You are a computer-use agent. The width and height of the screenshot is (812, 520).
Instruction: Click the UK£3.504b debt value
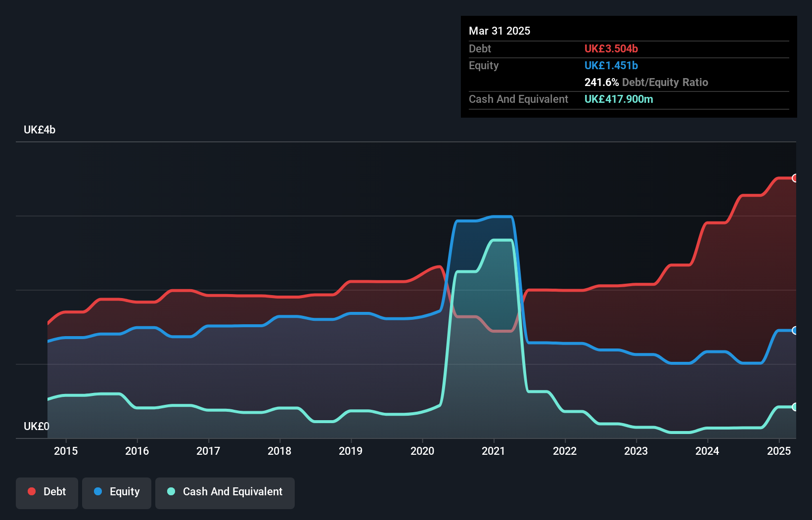[x=611, y=48]
